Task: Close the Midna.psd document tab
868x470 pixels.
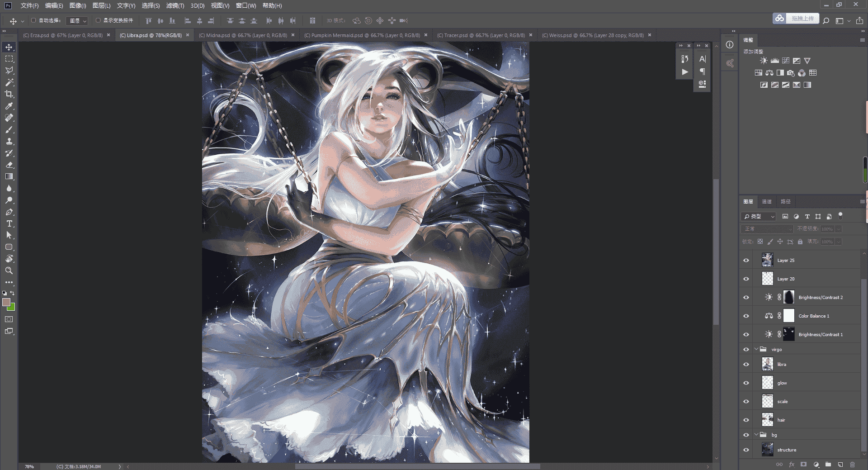Action: click(293, 35)
